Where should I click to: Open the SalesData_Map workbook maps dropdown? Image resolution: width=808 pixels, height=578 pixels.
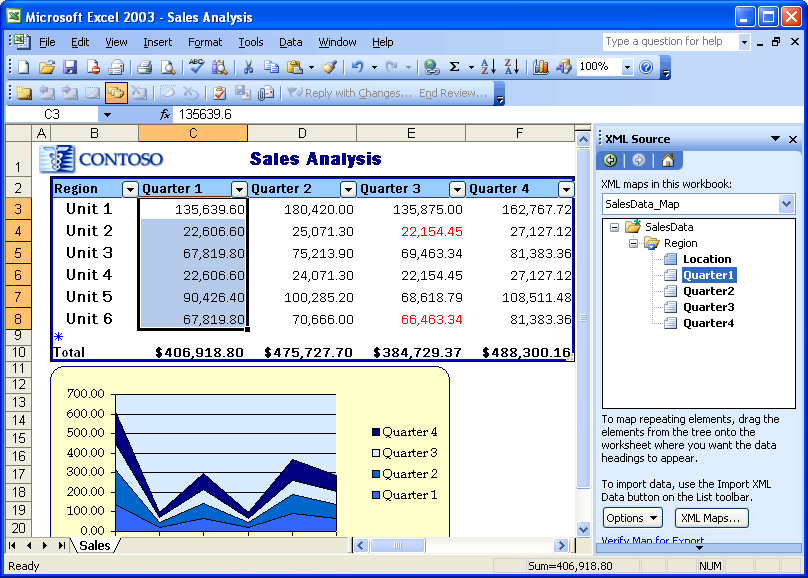coord(786,203)
